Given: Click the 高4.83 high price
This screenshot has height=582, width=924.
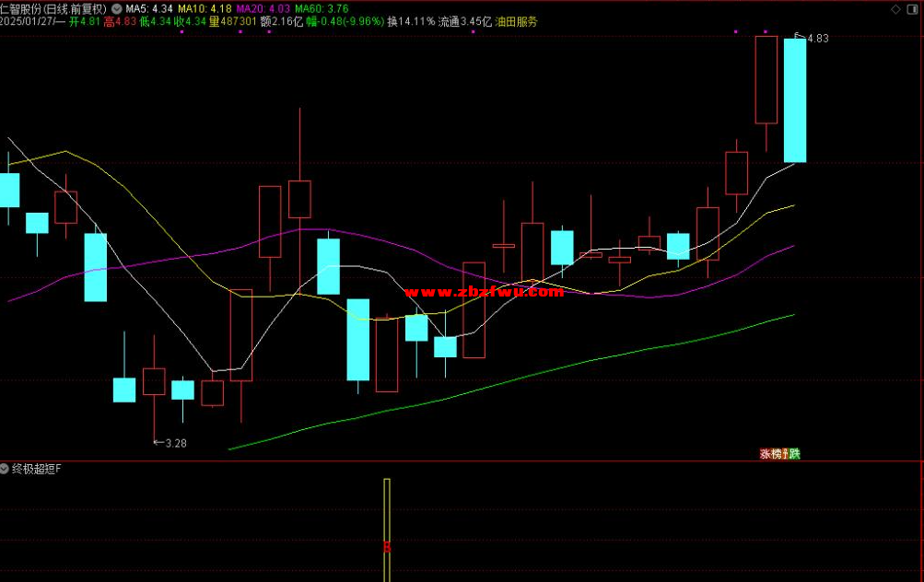Looking at the screenshot, I should [120, 22].
